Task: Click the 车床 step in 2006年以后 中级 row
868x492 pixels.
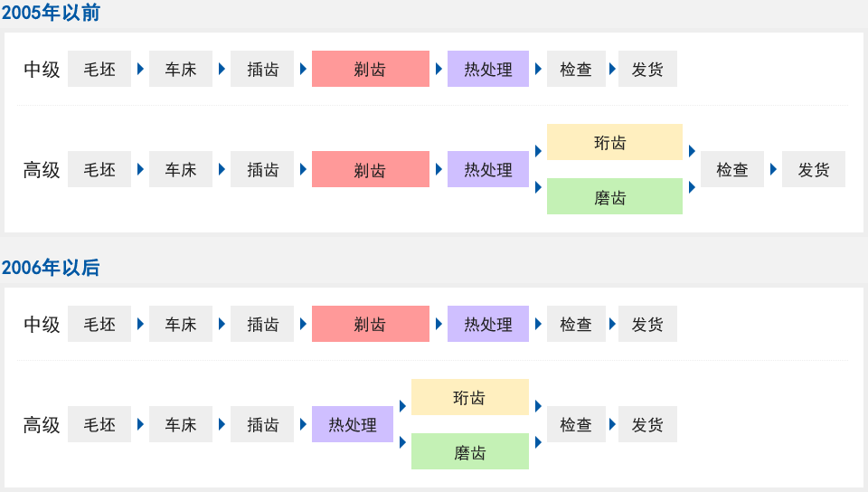Action: pos(180,324)
